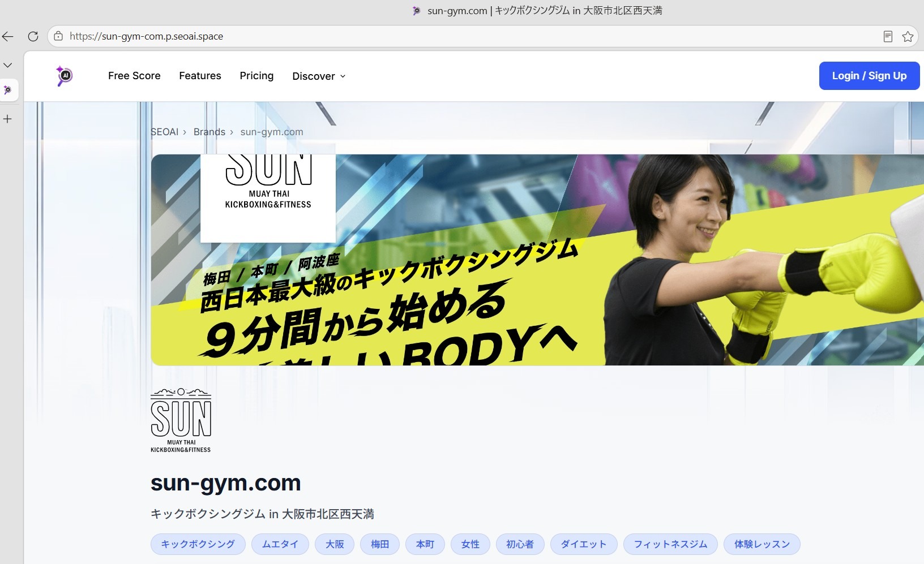The image size is (924, 564).
Task: Select the ダイエット tag
Action: point(584,544)
